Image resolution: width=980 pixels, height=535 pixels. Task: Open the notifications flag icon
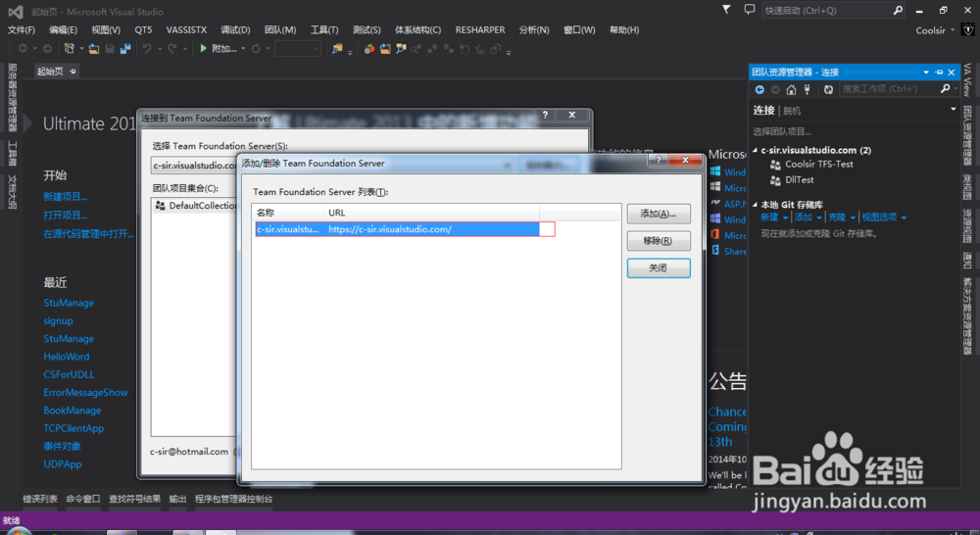click(x=726, y=10)
